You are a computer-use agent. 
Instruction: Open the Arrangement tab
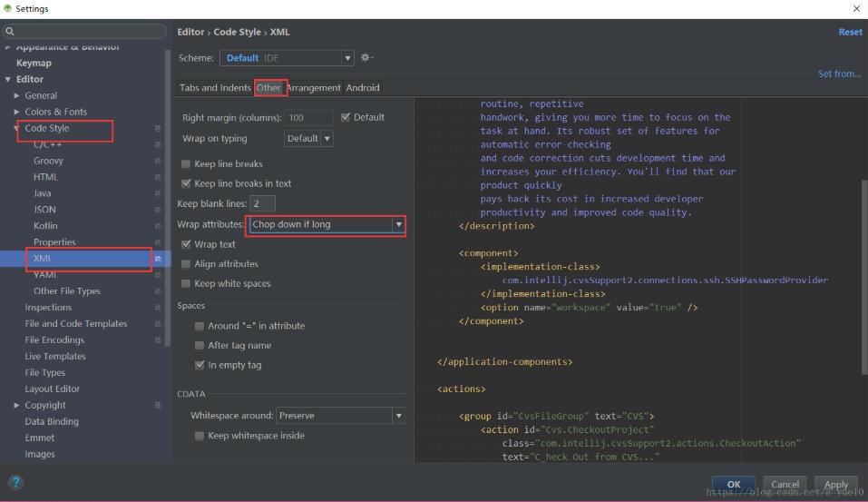(x=313, y=88)
